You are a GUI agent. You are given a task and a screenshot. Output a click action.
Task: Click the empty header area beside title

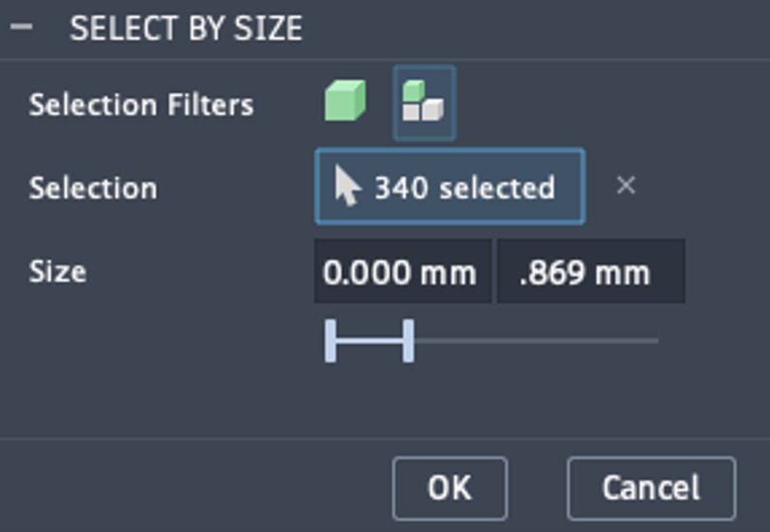(x=532, y=28)
